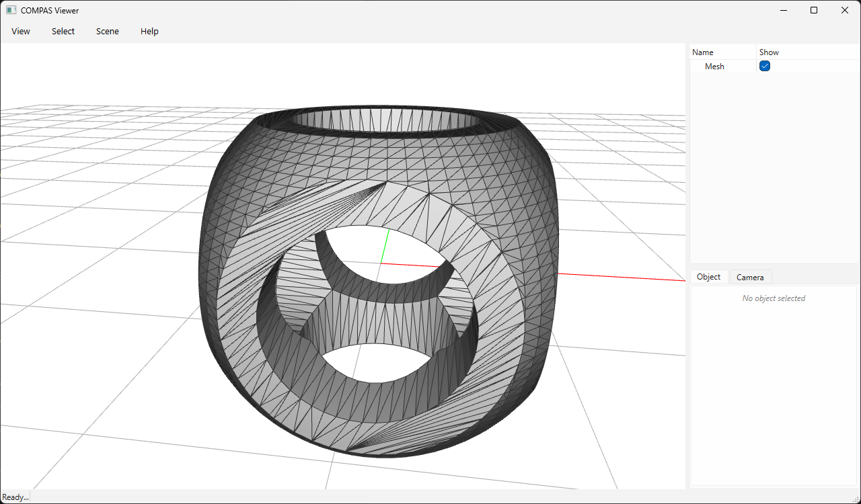Open the Select menu
The height and width of the screenshot is (504, 861).
(63, 32)
